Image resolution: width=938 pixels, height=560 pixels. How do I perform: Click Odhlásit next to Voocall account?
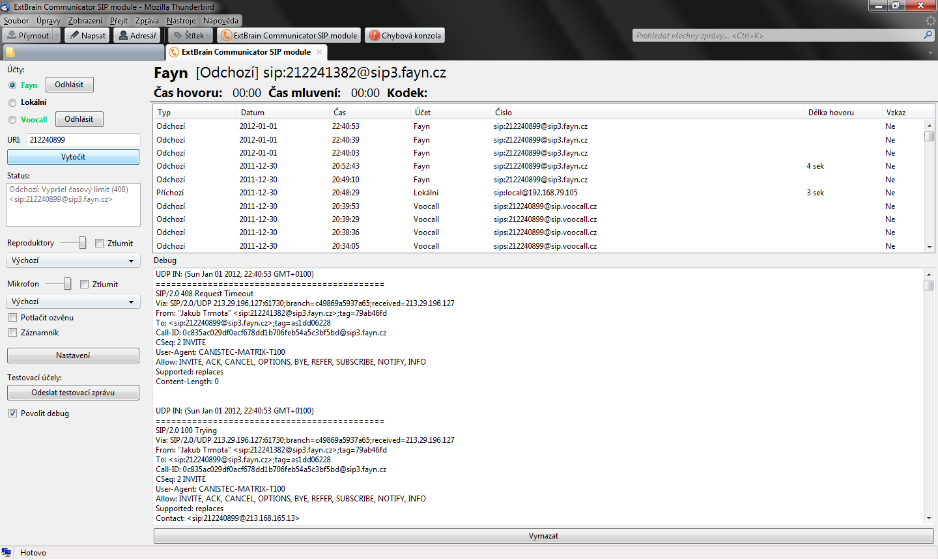[x=79, y=119]
